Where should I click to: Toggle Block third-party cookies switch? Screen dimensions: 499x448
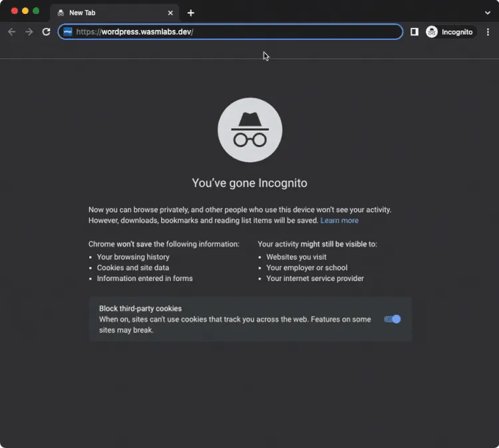(393, 319)
